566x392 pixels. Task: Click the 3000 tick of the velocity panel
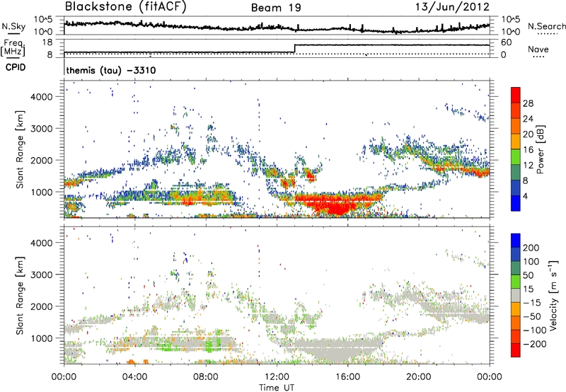click(x=42, y=275)
